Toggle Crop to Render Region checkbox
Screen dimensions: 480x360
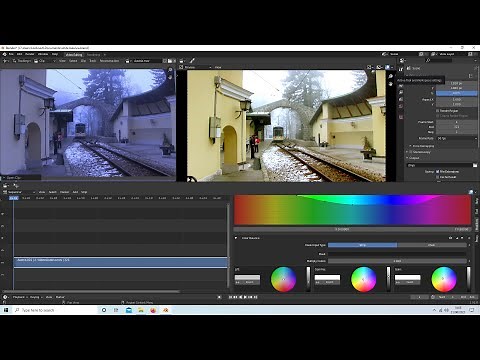438,116
